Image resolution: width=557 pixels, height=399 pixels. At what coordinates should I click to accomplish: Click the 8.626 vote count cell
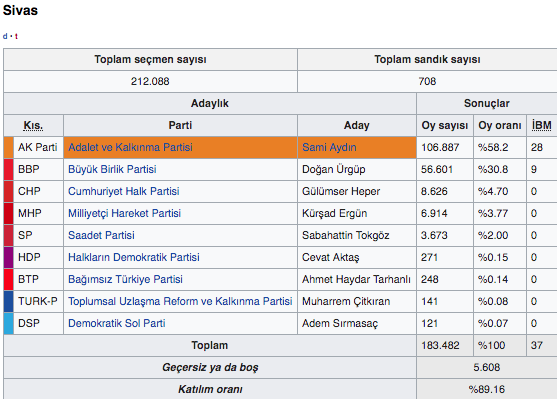click(445, 192)
